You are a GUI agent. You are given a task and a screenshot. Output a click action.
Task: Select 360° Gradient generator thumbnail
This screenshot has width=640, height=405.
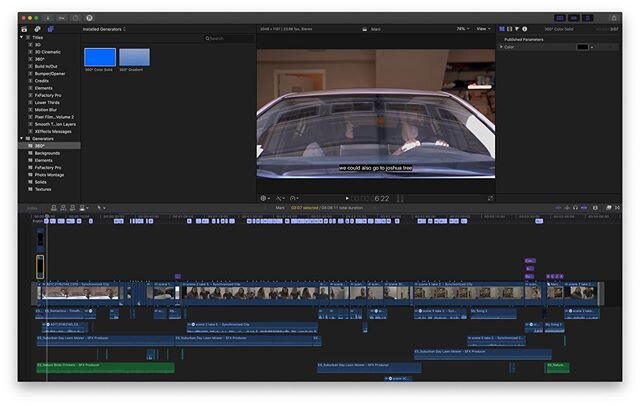click(134, 57)
